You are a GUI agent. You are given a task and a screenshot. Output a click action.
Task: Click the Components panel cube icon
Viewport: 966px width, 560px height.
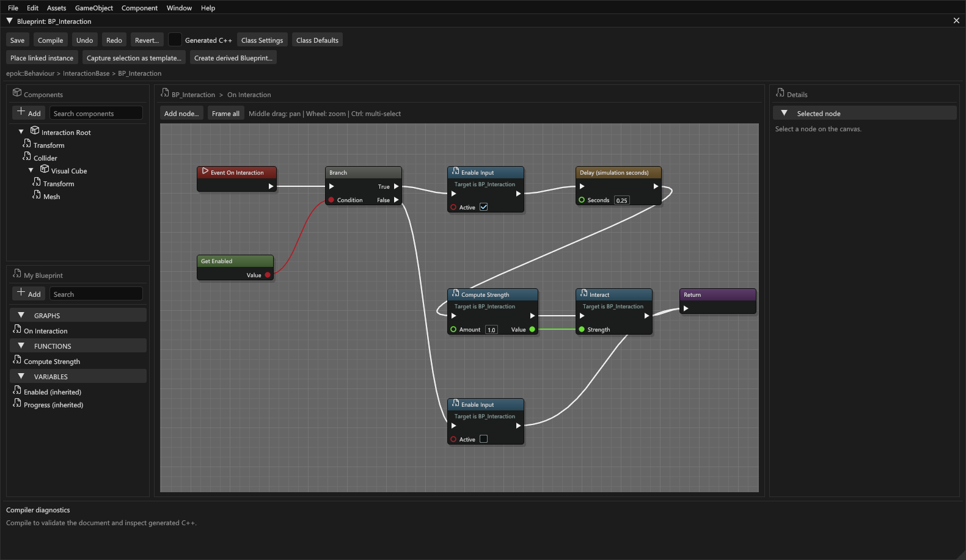(x=17, y=93)
